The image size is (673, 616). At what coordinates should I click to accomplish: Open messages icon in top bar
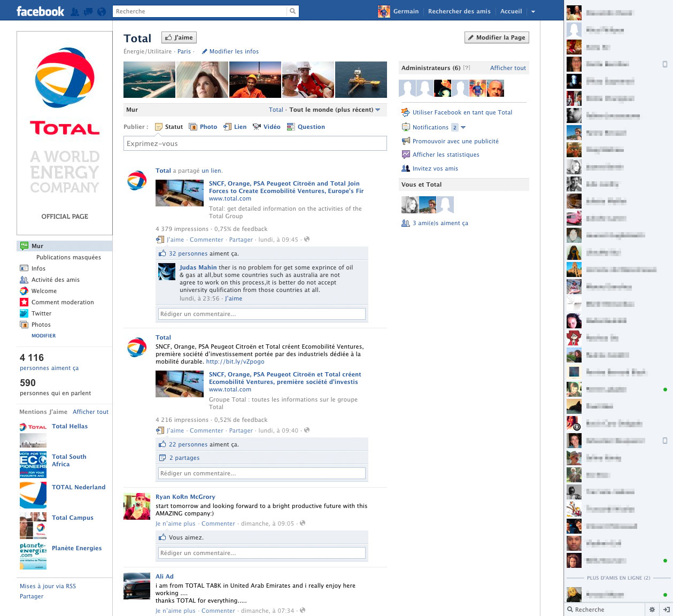point(88,11)
